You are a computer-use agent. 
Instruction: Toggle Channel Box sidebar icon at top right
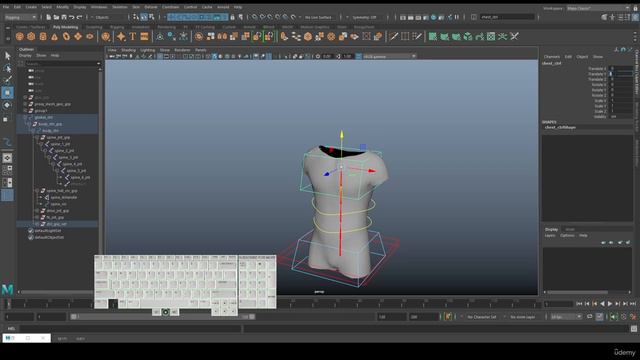point(636,17)
